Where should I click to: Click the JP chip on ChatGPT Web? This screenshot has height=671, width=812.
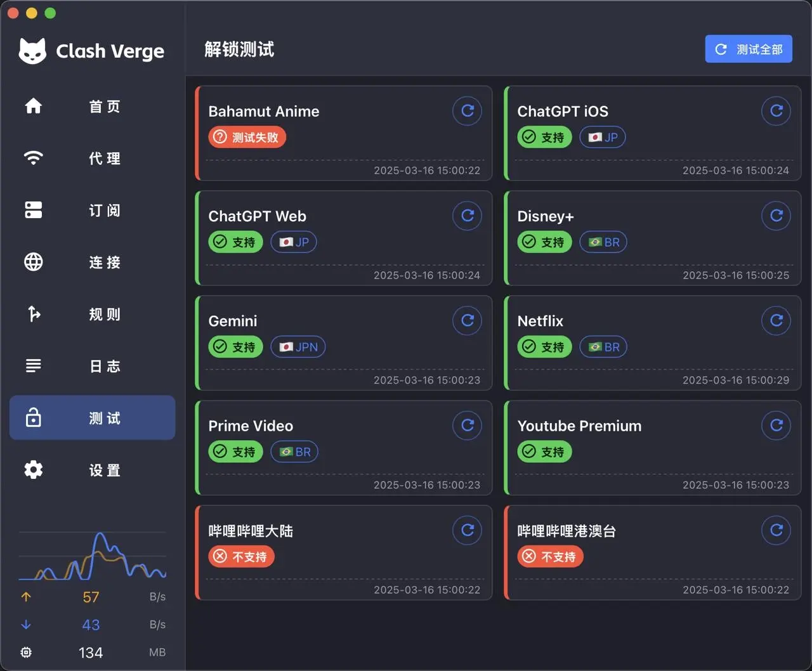pos(294,242)
